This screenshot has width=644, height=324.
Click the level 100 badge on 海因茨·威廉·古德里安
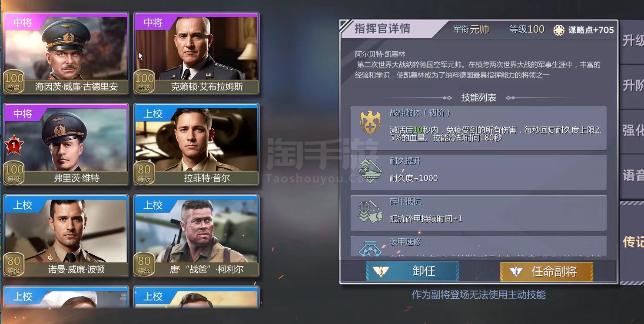point(14,82)
